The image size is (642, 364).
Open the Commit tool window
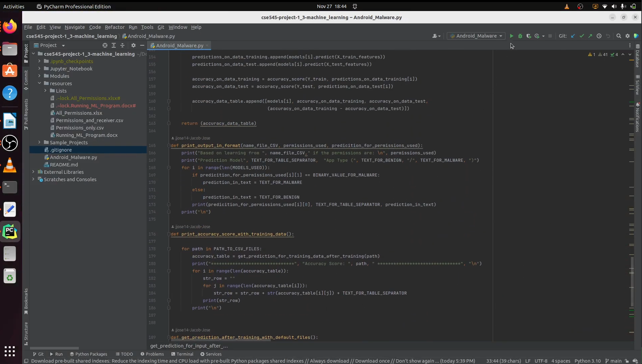pos(26,80)
